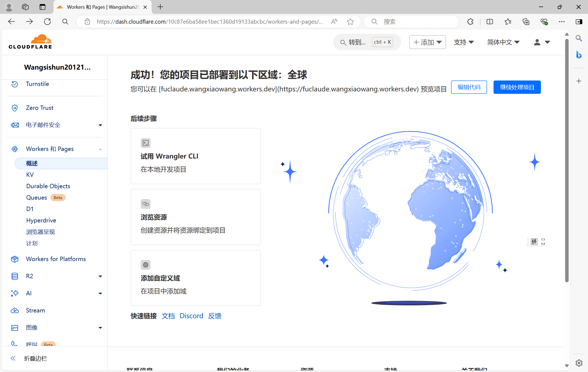This screenshot has width=588, height=372.
Task: Open the Bing Copilot sidebar icon
Action: 579,55
